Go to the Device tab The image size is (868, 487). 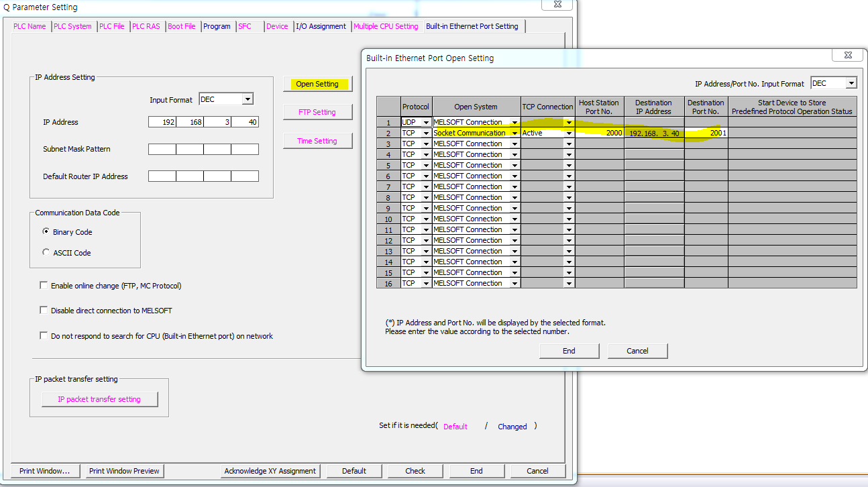[277, 26]
